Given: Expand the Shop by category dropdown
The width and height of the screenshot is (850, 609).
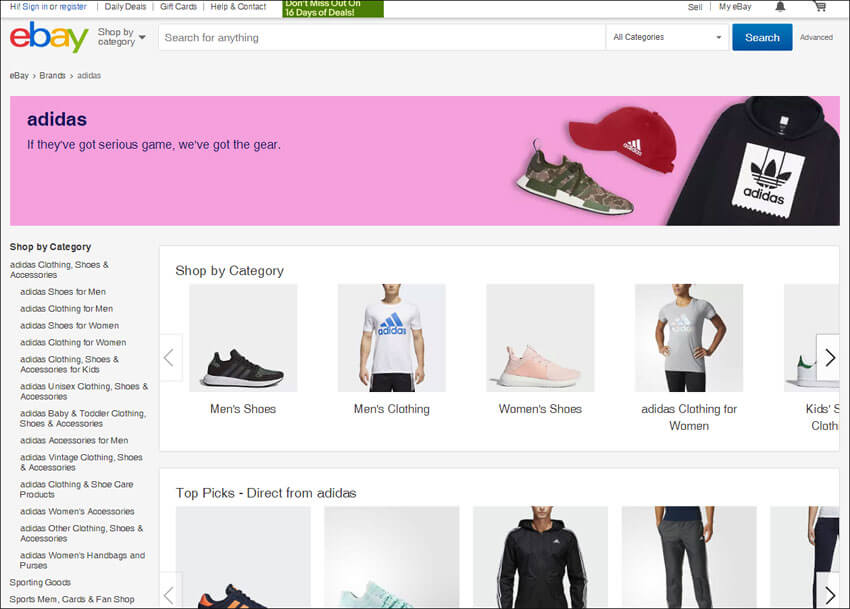Looking at the screenshot, I should pos(121,37).
